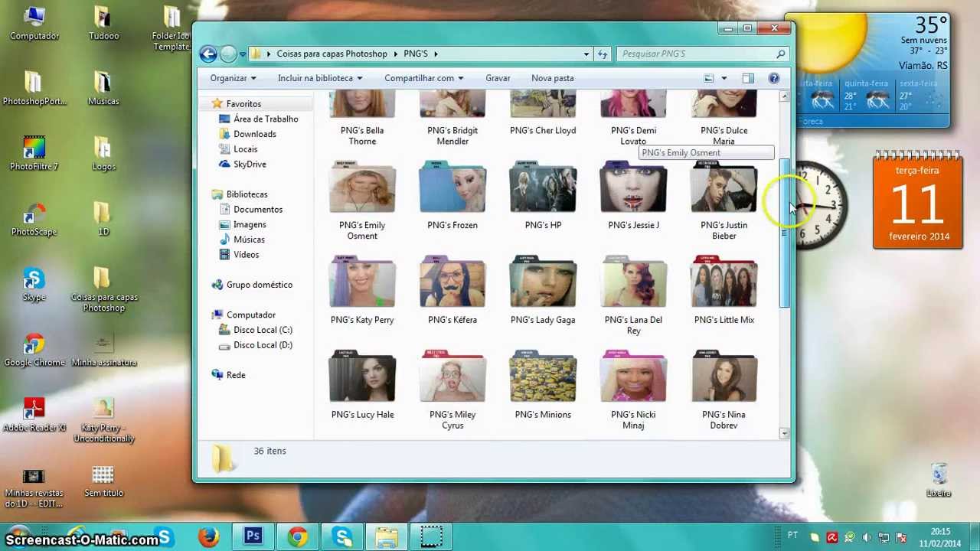Change view with the view icon button
Viewport: 980px width, 551px height.
pos(709,78)
